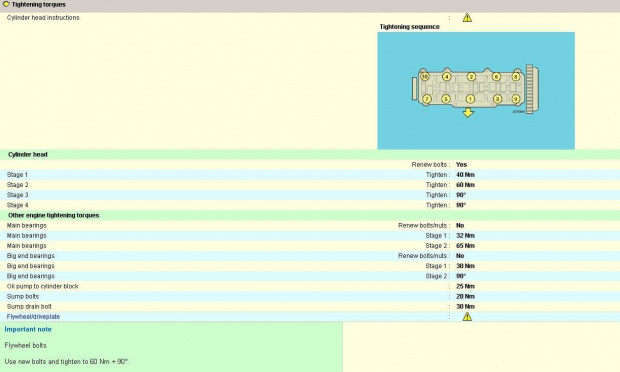Select the Cylinder head section heading
620x372 pixels.
pos(28,155)
